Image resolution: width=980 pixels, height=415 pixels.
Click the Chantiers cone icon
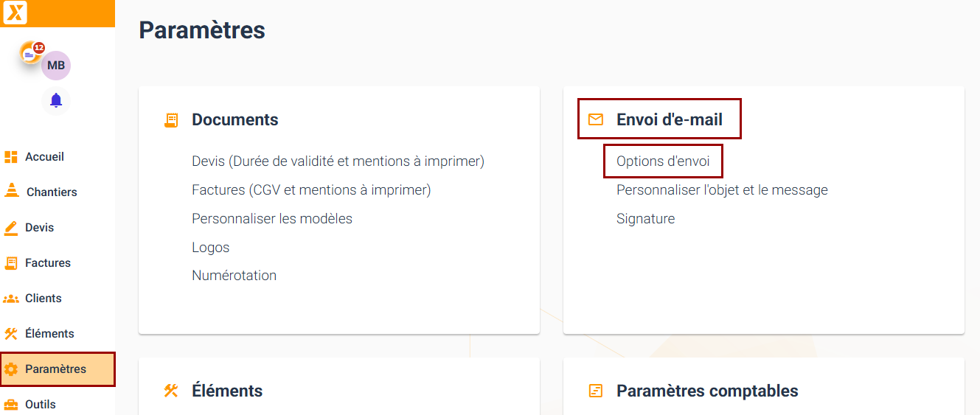(x=11, y=191)
